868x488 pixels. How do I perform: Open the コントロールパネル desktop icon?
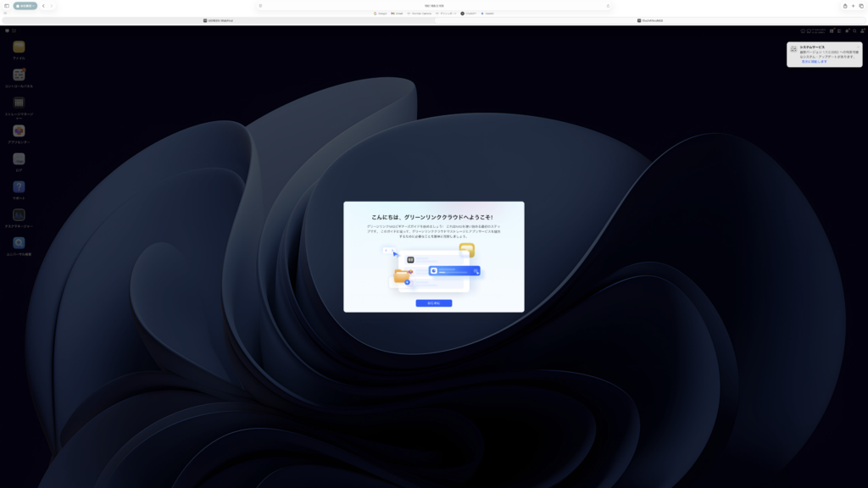pos(19,75)
